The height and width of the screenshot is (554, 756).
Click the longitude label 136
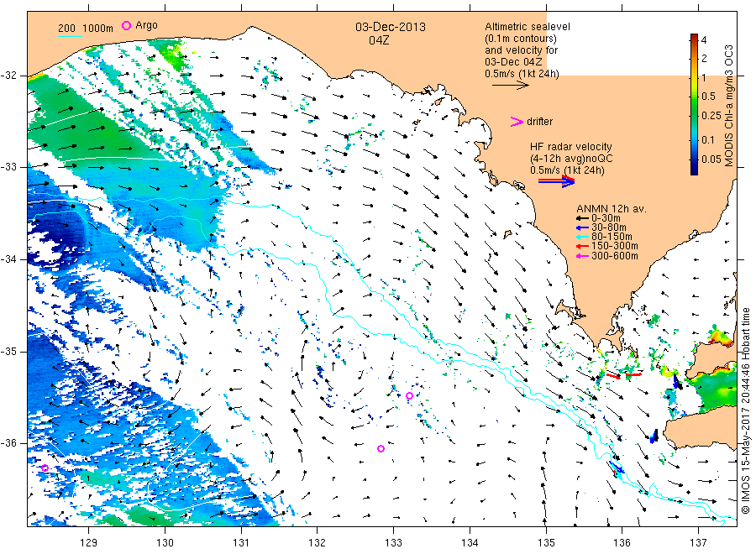622,543
